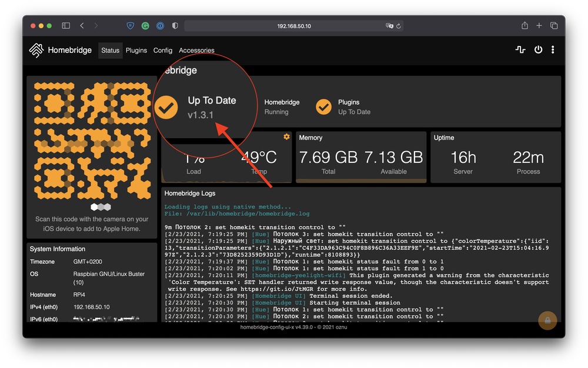Click the IPv4 192.168.50.10 value
The height and width of the screenshot is (368, 588).
tap(92, 307)
